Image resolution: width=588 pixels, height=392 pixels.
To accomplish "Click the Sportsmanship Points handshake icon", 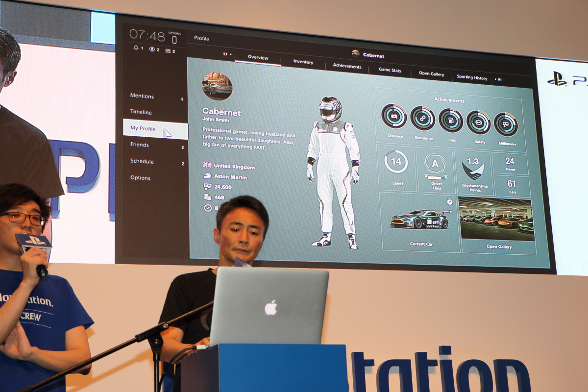I will 473,171.
